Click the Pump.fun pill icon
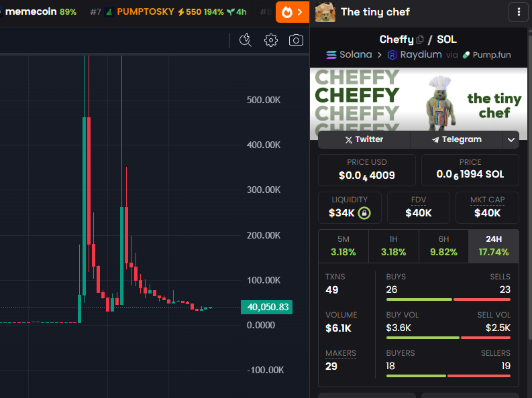532x398 pixels. 466,54
